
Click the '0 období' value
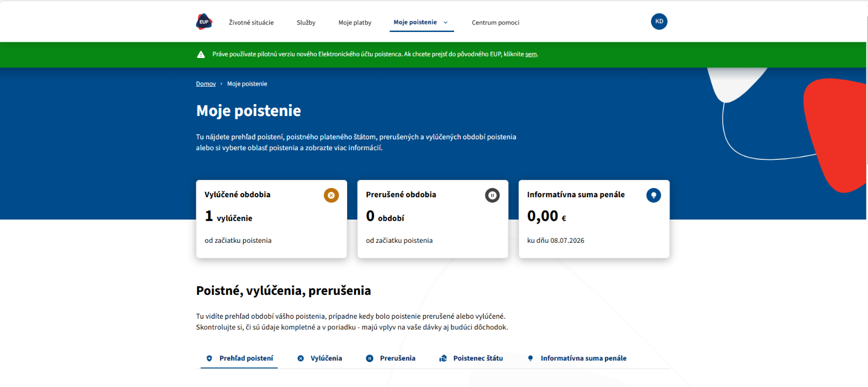(x=385, y=216)
